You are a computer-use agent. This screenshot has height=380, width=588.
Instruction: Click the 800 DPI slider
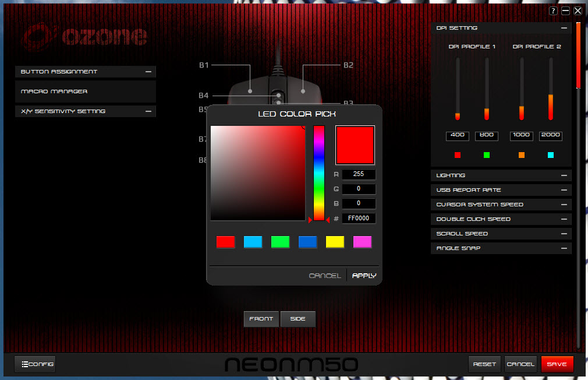tap(487, 89)
